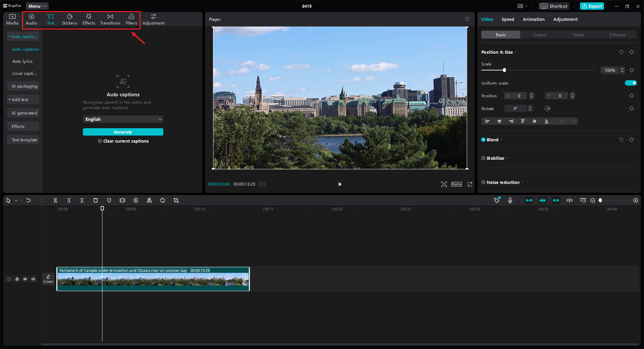Click the Position X stepper arrows

(532, 96)
